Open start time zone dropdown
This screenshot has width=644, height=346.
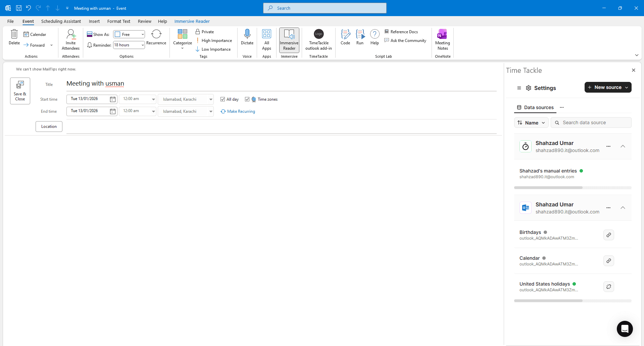pos(211,99)
